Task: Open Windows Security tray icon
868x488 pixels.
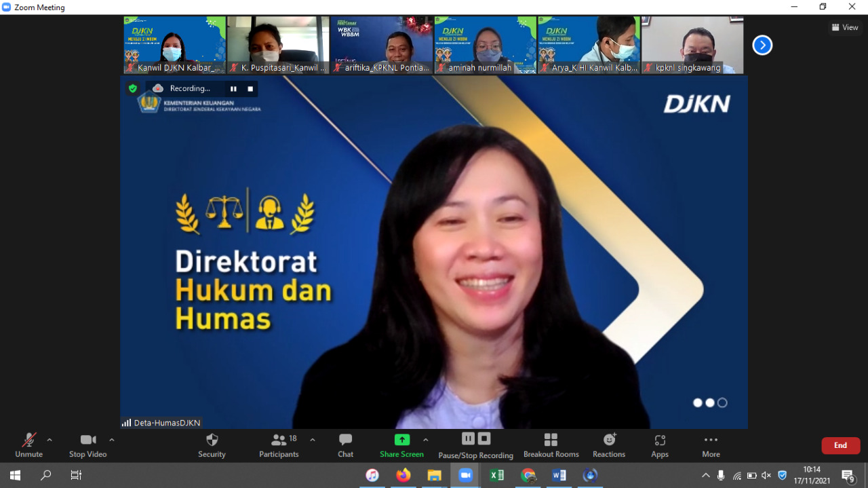Action: pyautogui.click(x=782, y=475)
